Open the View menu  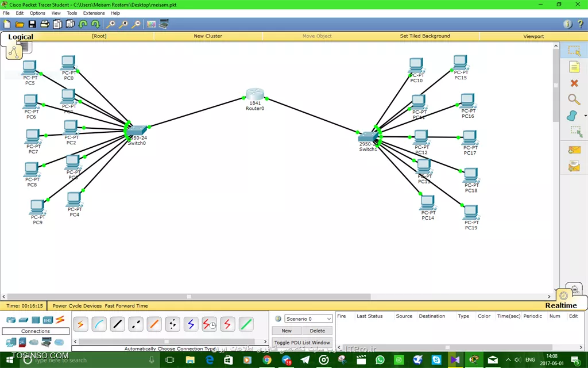[x=56, y=13]
